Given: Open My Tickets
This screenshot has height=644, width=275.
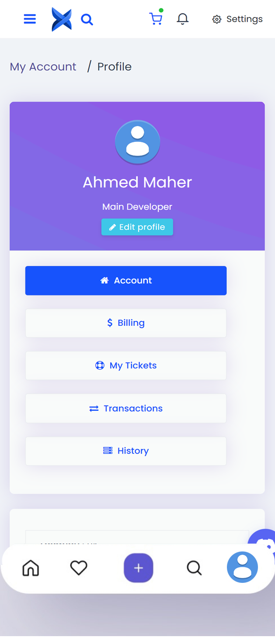Looking at the screenshot, I should pos(126,365).
